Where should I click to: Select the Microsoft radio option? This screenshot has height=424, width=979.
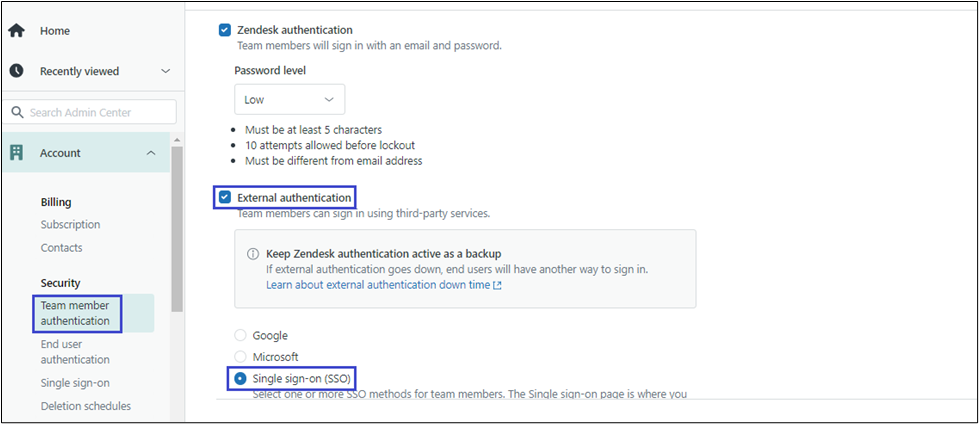[240, 357]
